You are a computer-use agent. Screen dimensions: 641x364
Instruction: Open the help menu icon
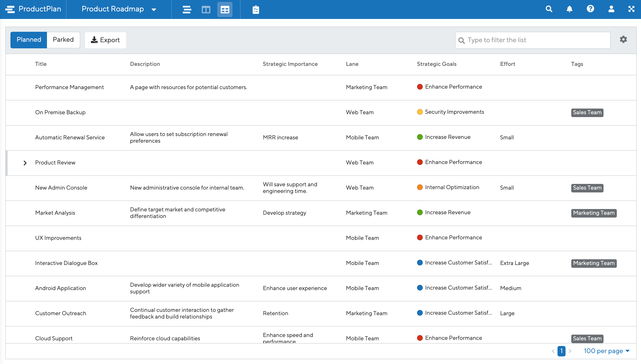pyautogui.click(x=590, y=9)
